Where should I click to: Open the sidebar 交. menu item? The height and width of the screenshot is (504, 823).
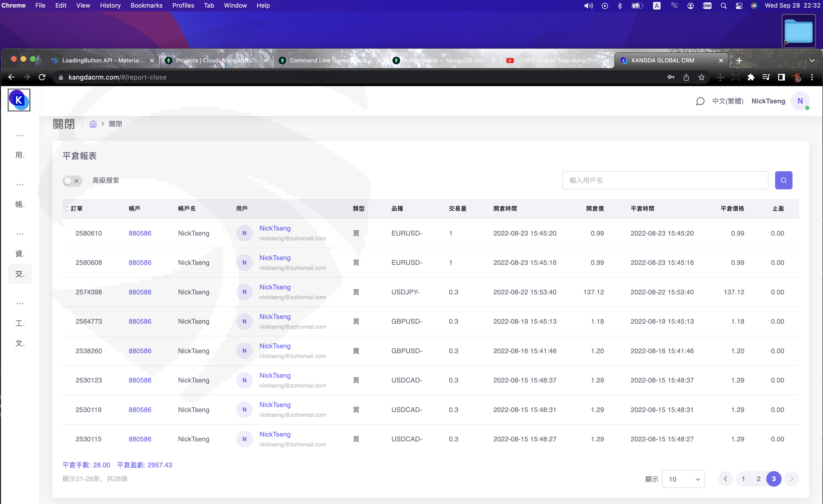tap(20, 274)
